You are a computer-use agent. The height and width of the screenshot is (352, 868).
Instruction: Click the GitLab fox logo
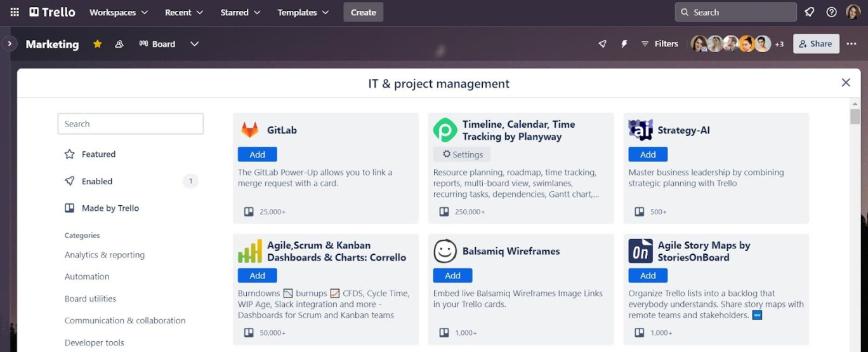click(249, 130)
